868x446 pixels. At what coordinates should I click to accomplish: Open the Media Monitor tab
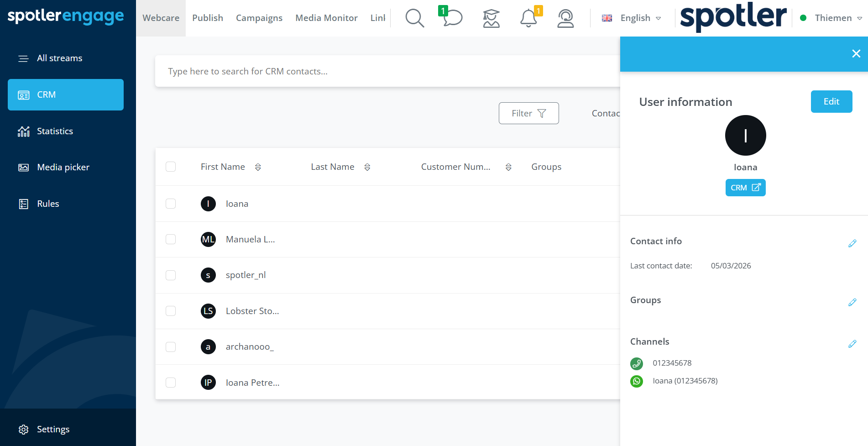tap(326, 18)
